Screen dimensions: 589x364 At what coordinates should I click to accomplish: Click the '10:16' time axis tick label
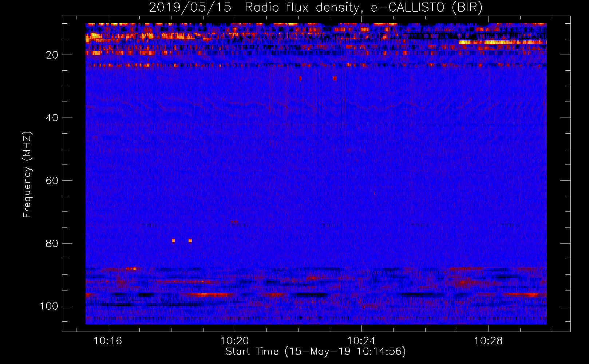108,341
